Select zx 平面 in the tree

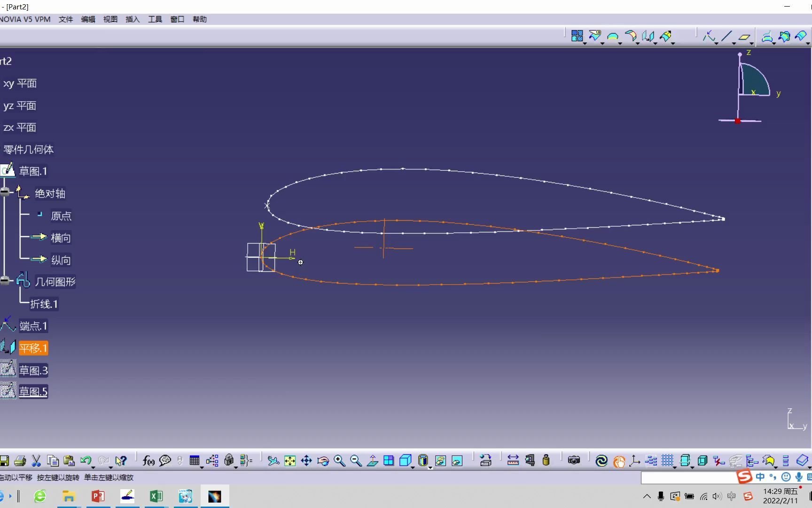coord(20,127)
